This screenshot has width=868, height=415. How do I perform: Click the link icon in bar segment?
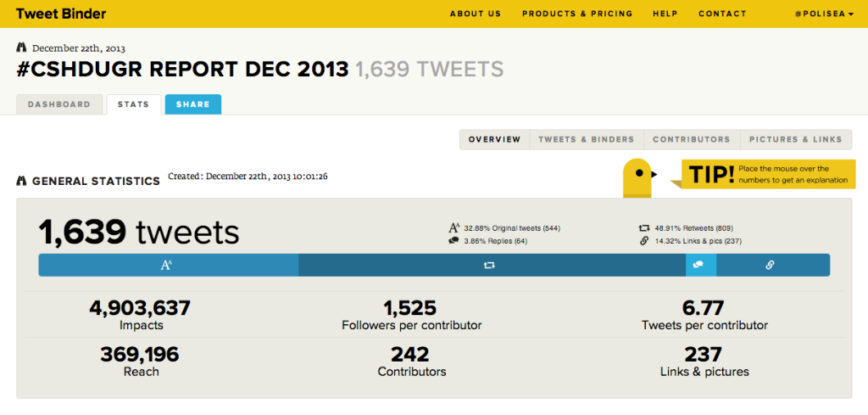click(x=770, y=265)
